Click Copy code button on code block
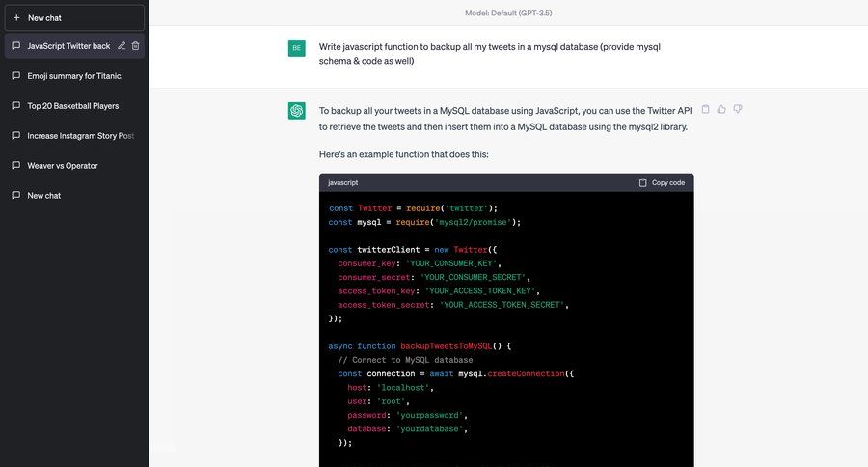Screen dimensions: 868x467 coord(662,182)
